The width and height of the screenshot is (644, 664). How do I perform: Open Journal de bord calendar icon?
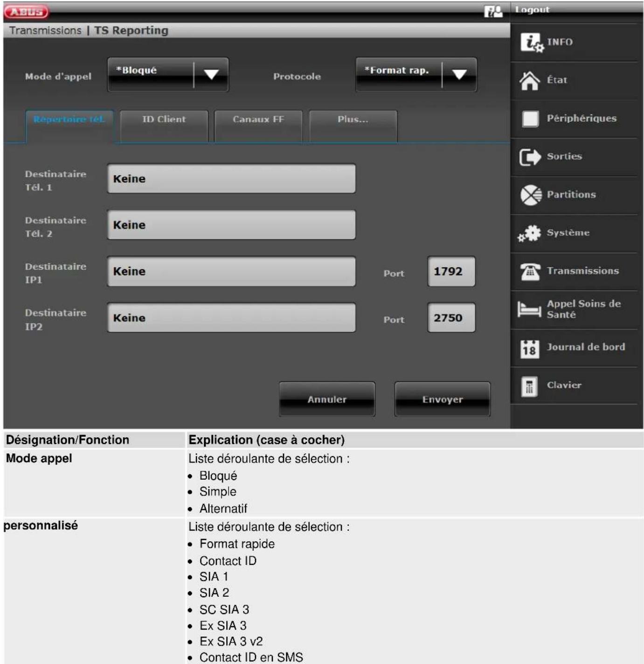coord(529,348)
